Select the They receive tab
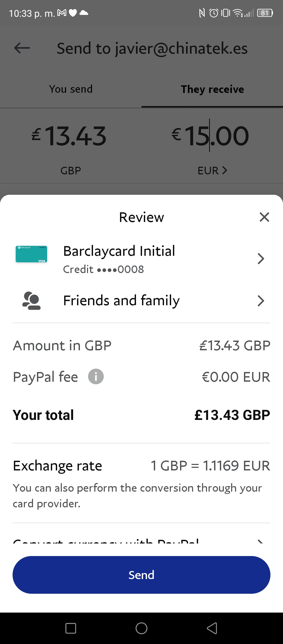This screenshot has height=644, width=283. click(x=212, y=89)
